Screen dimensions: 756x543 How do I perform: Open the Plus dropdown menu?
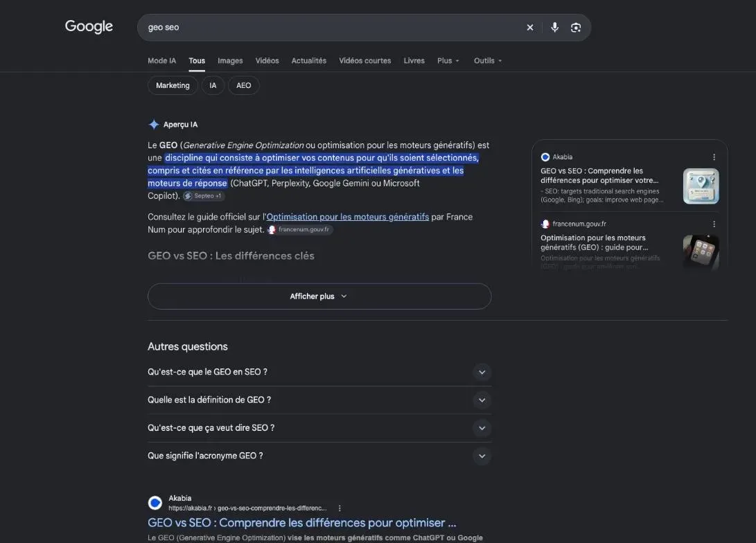pyautogui.click(x=448, y=61)
